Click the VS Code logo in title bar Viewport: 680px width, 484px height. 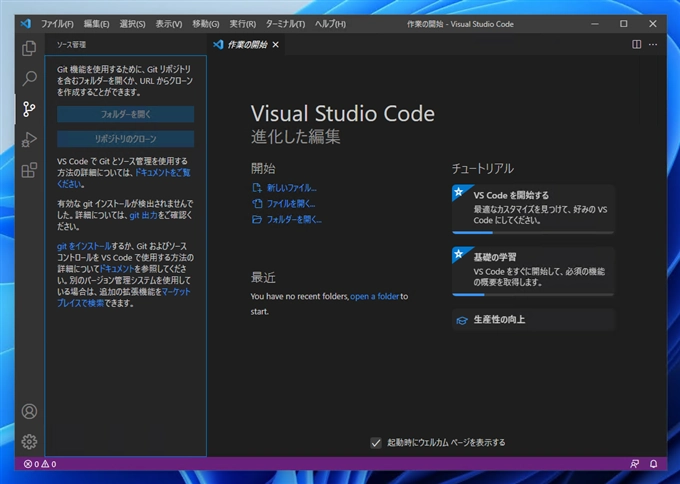click(x=26, y=24)
